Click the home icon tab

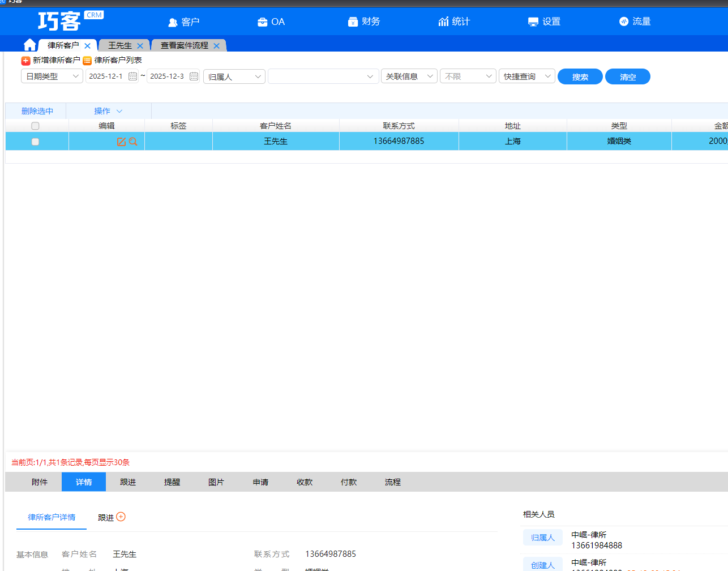pyautogui.click(x=30, y=45)
